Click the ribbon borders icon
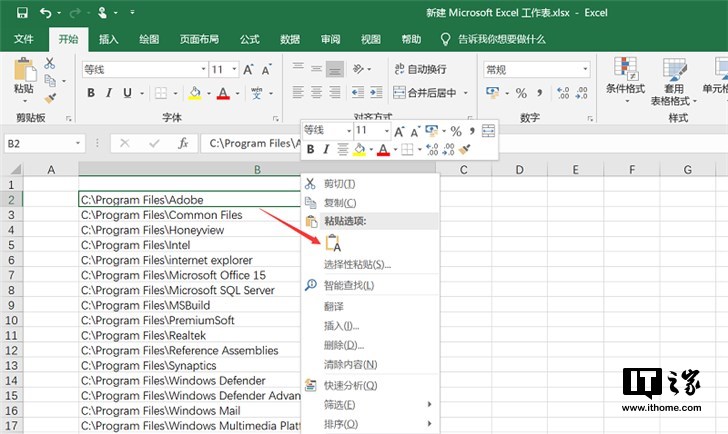Viewport: 728px width, 434px height. [x=161, y=93]
